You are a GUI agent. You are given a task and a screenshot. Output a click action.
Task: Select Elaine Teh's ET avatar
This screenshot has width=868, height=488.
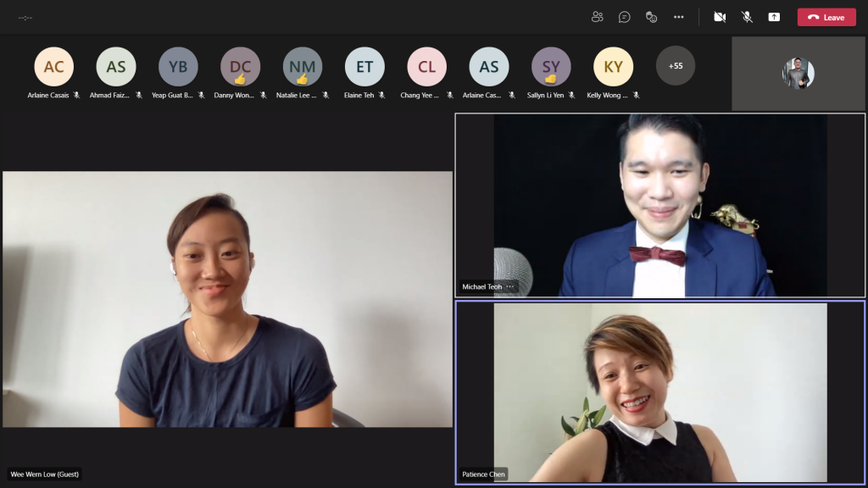364,67
